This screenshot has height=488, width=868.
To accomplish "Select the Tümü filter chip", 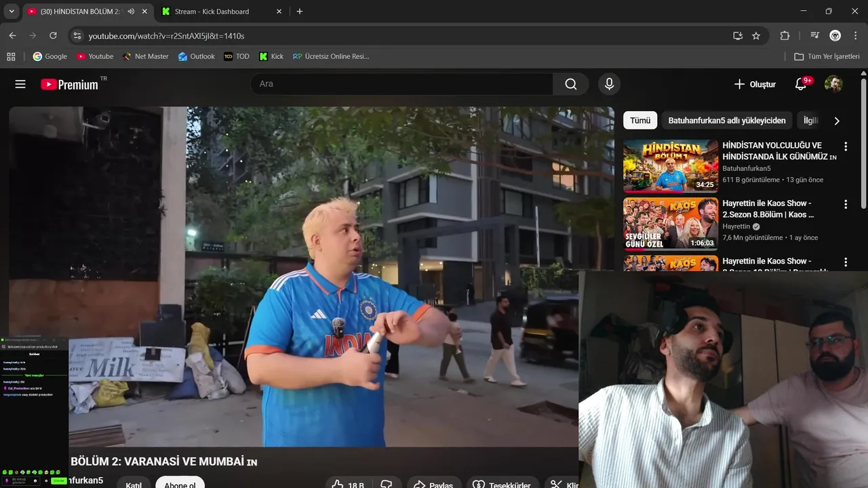I will (640, 121).
